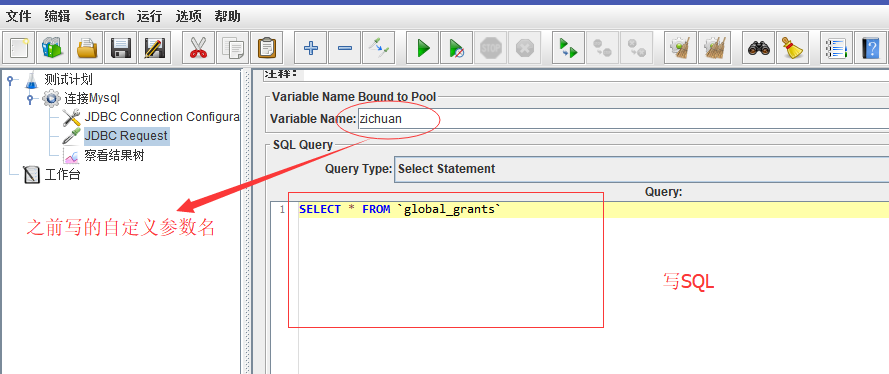Start remote engines icon

point(568,48)
